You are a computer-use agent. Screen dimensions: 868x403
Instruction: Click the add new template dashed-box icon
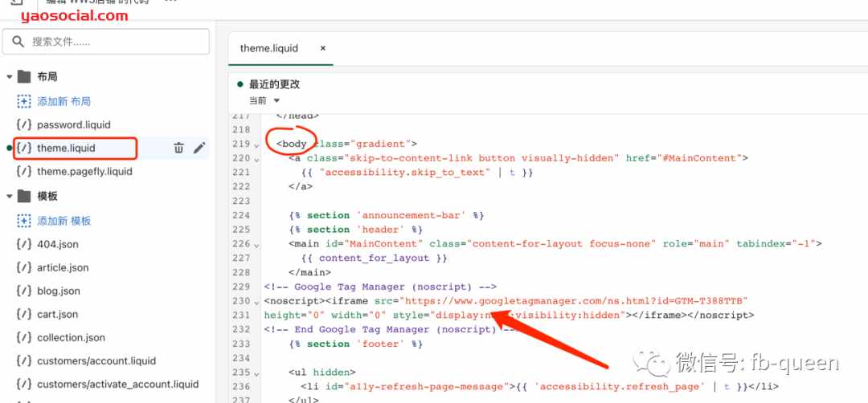pyautogui.click(x=24, y=221)
